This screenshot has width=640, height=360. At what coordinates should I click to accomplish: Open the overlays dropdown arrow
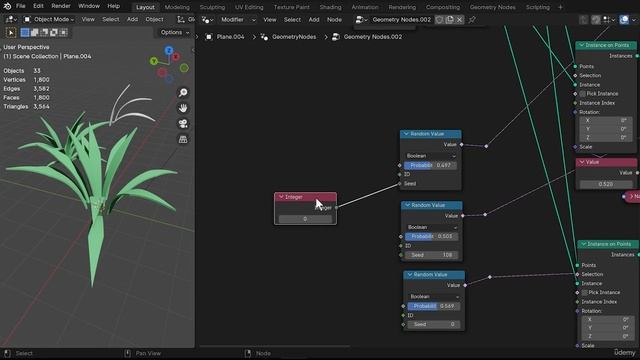[634, 20]
